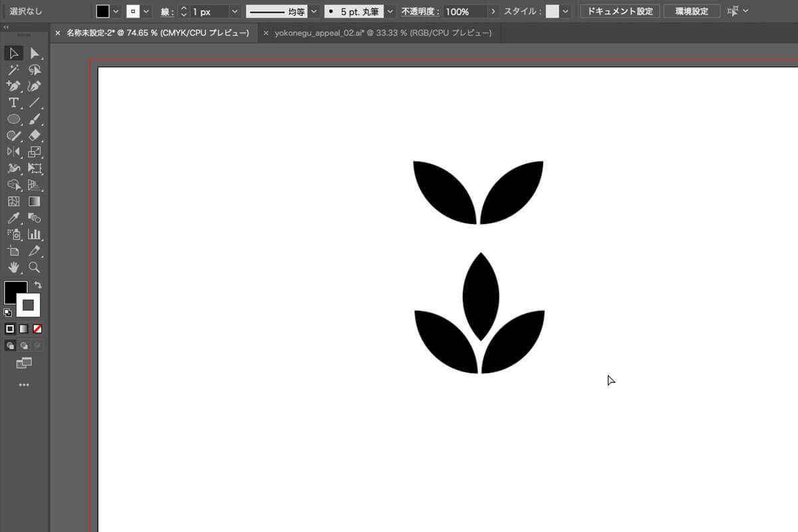The height and width of the screenshot is (532, 798).
Task: Pick the Pen tool
Action: tap(13, 86)
